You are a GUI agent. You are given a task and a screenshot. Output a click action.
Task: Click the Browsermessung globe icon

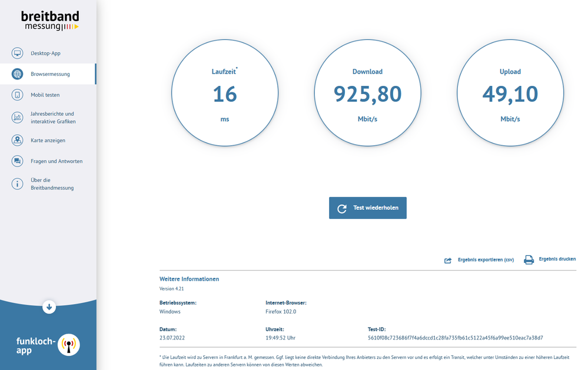click(x=17, y=74)
